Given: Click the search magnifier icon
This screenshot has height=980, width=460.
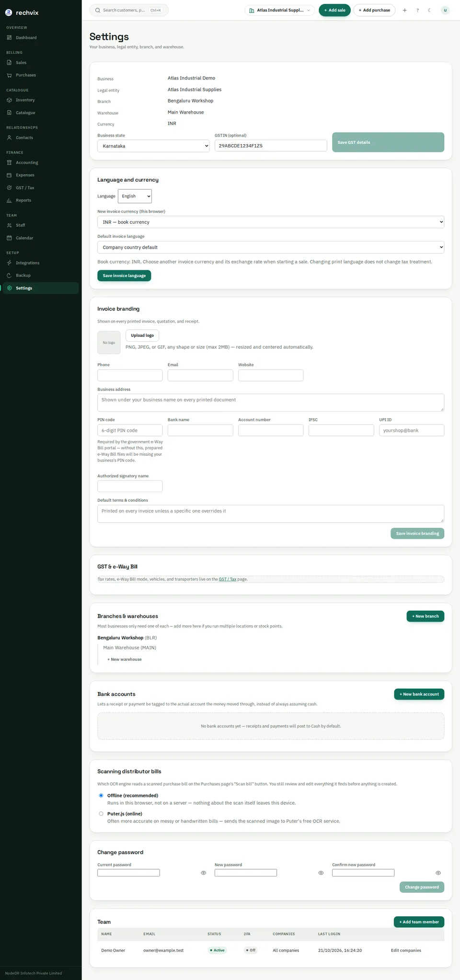Looking at the screenshot, I should (98, 10).
